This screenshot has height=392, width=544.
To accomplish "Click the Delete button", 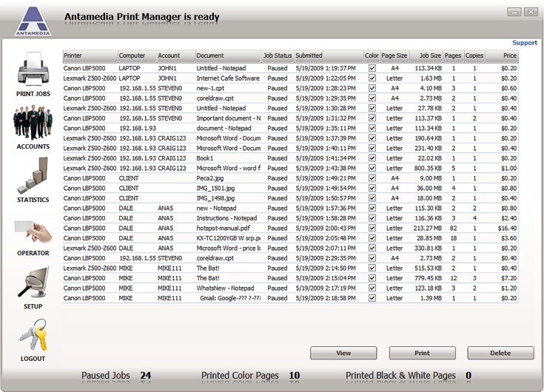I will coord(500,353).
